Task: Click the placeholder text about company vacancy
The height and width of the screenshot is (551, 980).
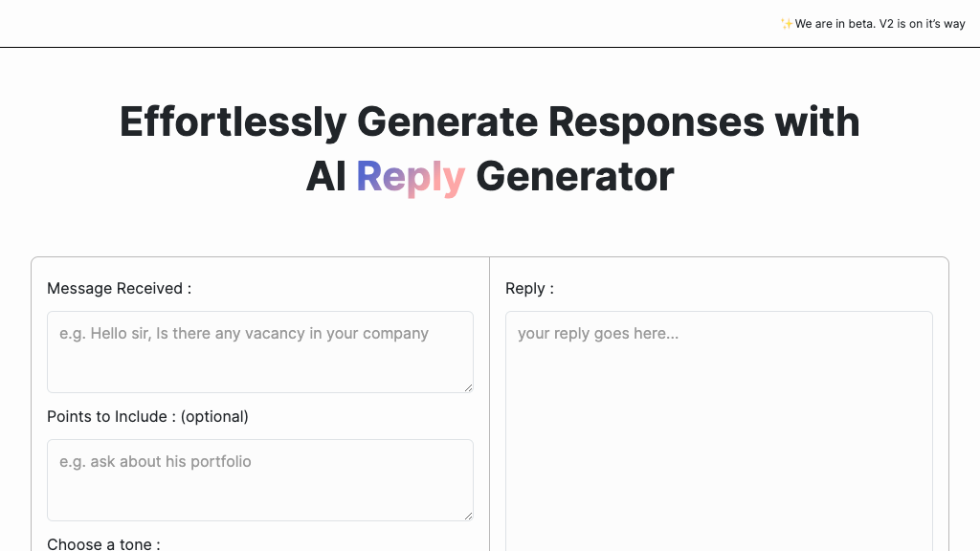Action: pos(243,333)
